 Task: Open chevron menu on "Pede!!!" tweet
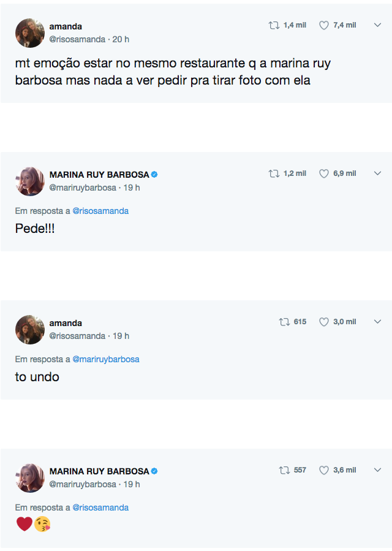[377, 173]
